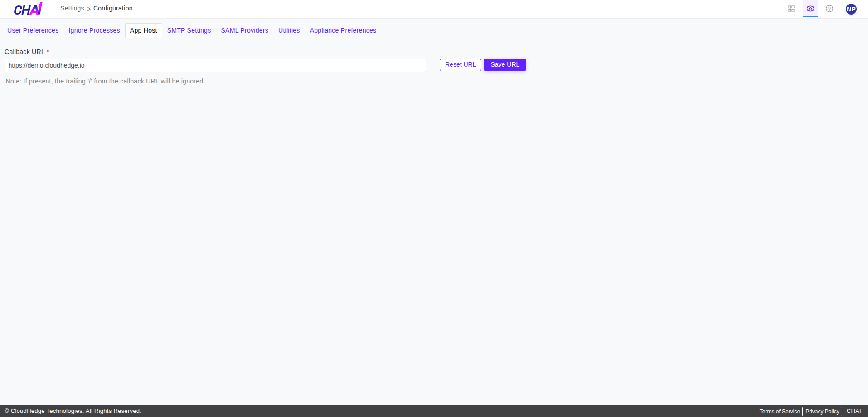
Task: Open the NP user avatar menu
Action: click(x=851, y=9)
